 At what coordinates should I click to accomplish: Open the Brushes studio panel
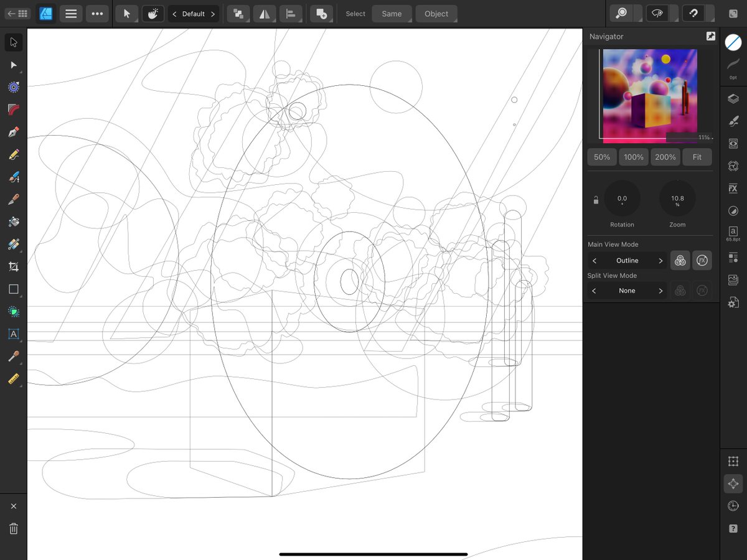tap(733, 121)
